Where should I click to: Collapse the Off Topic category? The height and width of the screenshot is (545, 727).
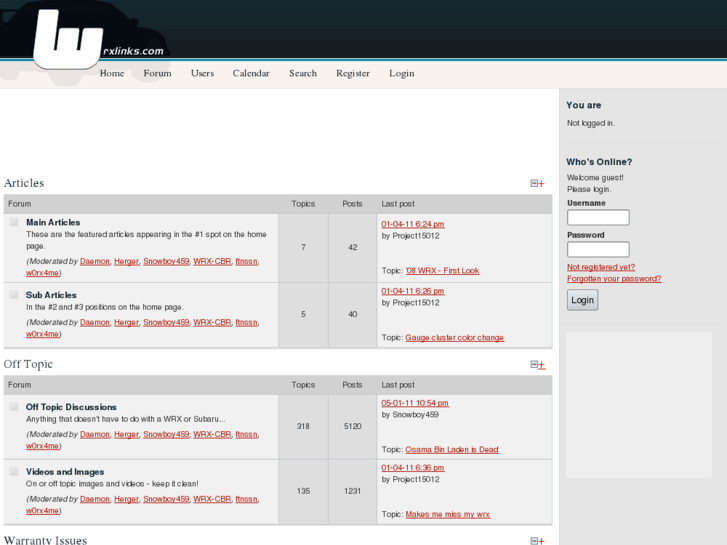pyautogui.click(x=537, y=365)
